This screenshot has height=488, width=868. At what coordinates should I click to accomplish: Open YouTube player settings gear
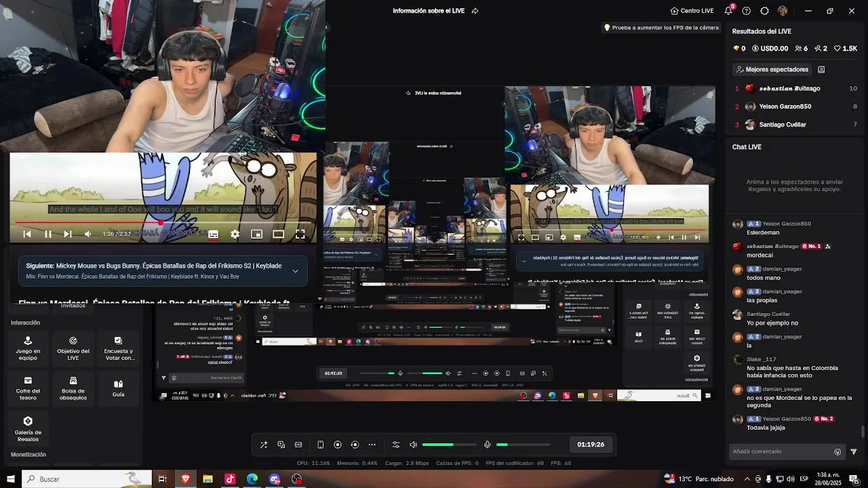pos(235,234)
